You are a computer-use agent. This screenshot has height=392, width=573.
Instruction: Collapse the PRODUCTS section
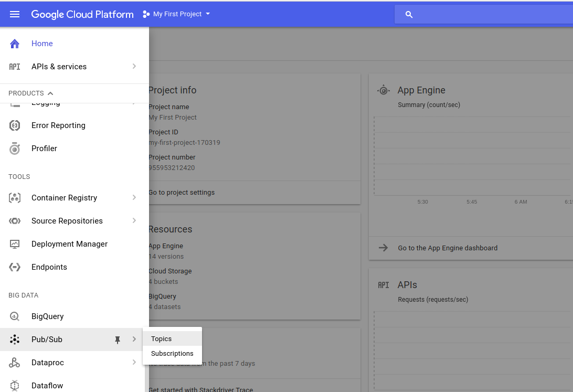click(31, 93)
